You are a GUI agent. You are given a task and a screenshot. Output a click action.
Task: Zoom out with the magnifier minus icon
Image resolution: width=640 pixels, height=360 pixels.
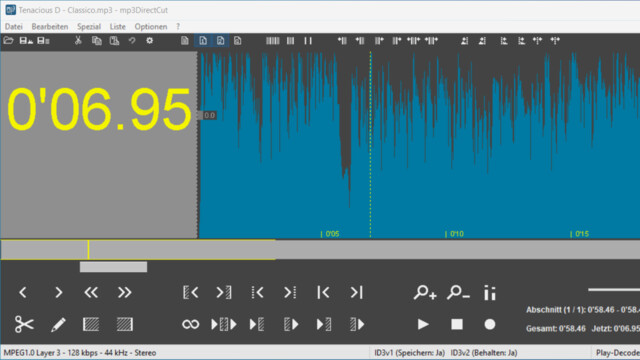(458, 292)
